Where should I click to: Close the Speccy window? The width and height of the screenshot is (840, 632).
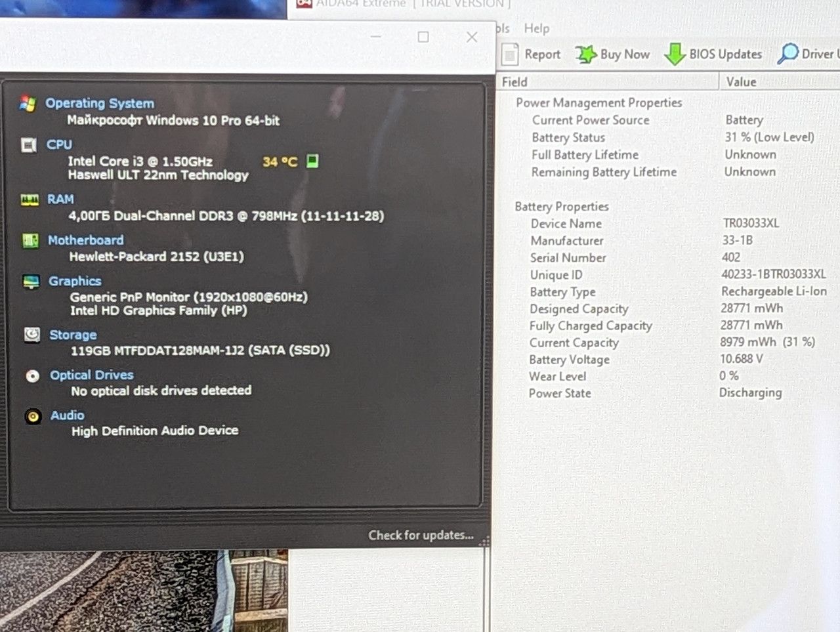click(x=472, y=37)
